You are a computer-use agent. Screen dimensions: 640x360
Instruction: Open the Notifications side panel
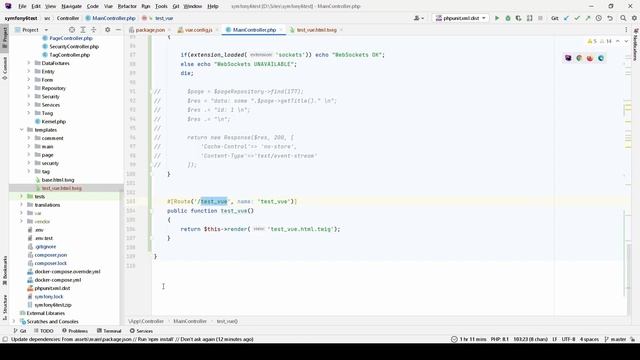tap(636, 45)
